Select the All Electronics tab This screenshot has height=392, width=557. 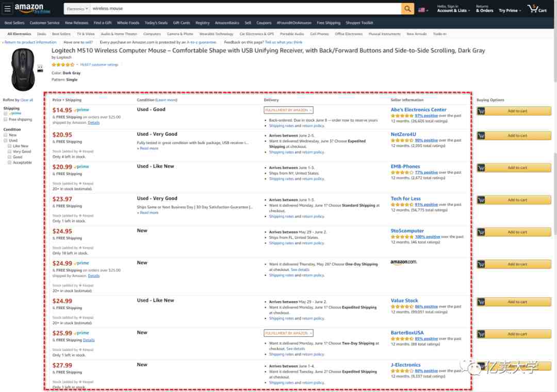pyautogui.click(x=19, y=34)
